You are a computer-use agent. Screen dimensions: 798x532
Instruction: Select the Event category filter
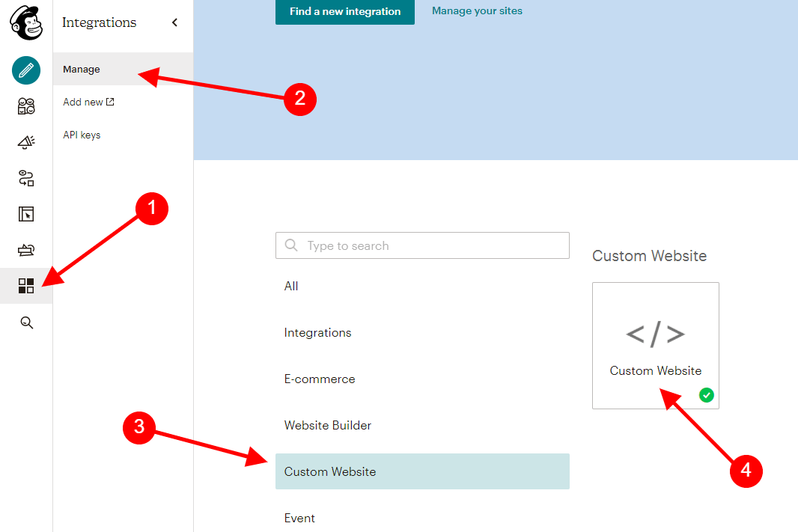pos(422,518)
